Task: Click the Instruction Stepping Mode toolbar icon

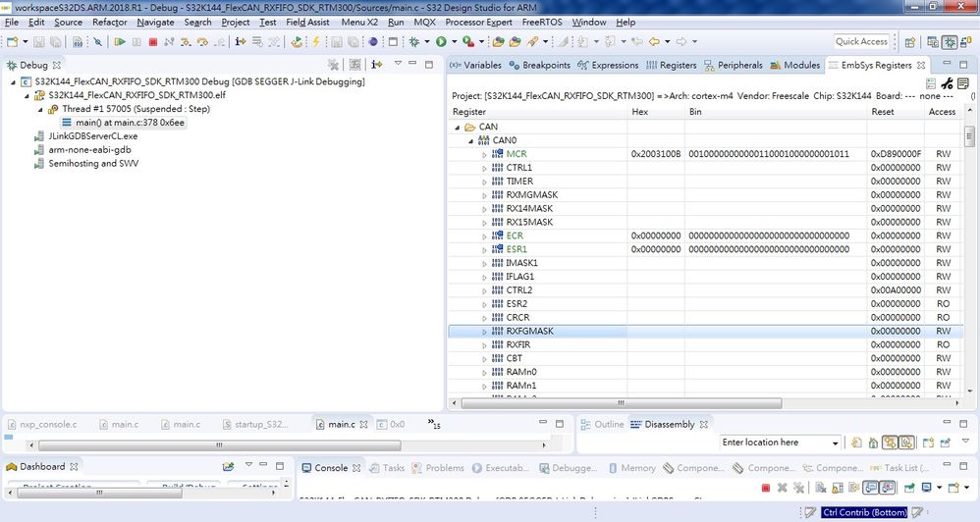Action: 240,42
